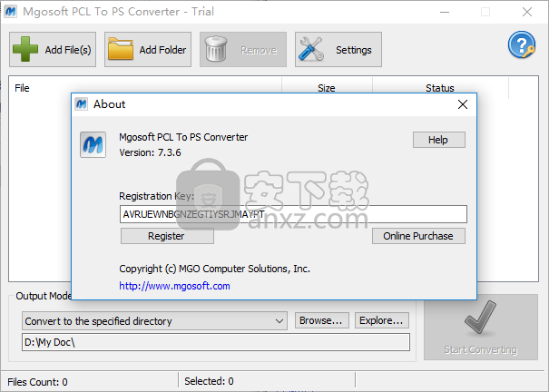549x392 pixels.
Task: Click the Remove trash can button
Action: coord(243,50)
